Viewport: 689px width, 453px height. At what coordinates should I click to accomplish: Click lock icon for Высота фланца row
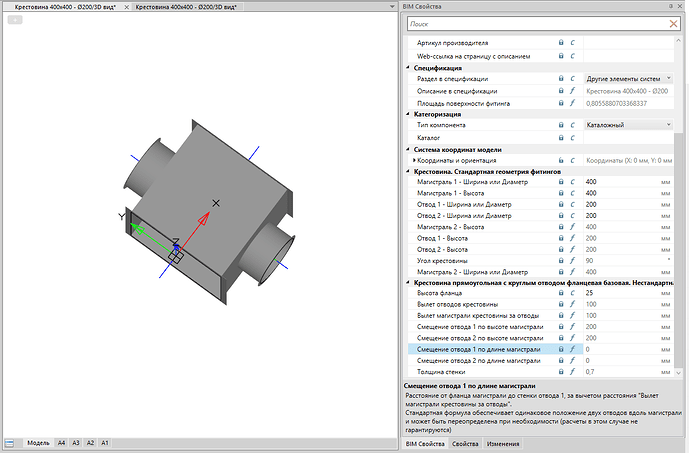click(561, 293)
